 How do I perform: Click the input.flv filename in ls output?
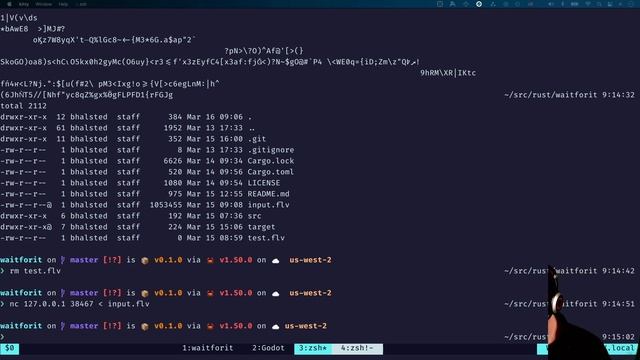coord(268,205)
